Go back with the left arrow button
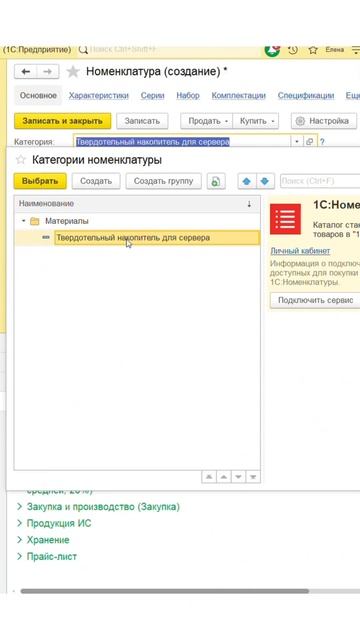 [26, 72]
